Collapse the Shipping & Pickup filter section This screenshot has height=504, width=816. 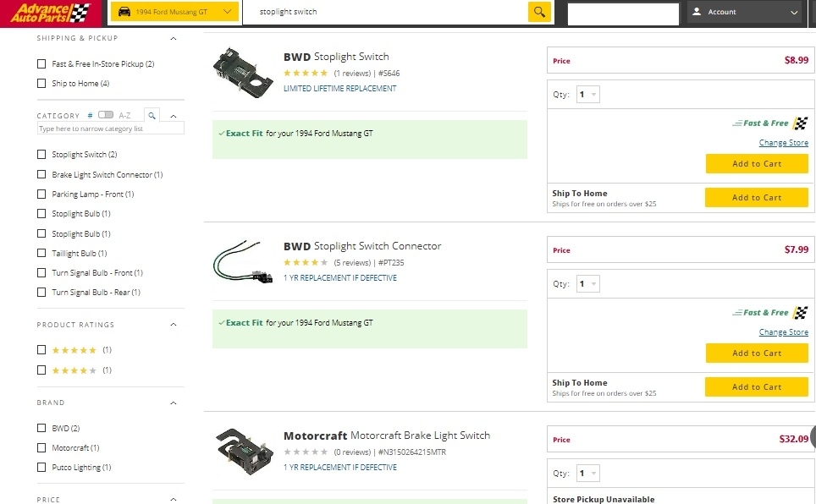tap(174, 39)
